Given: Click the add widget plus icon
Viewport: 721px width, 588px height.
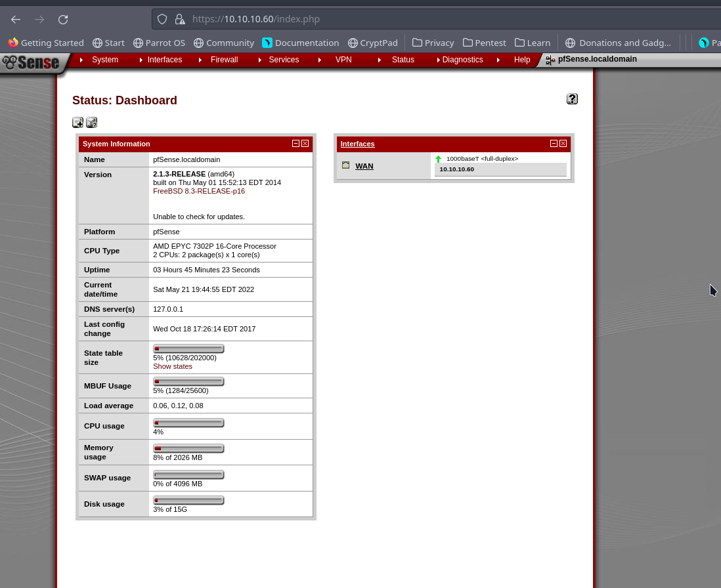Looking at the screenshot, I should [x=77, y=123].
